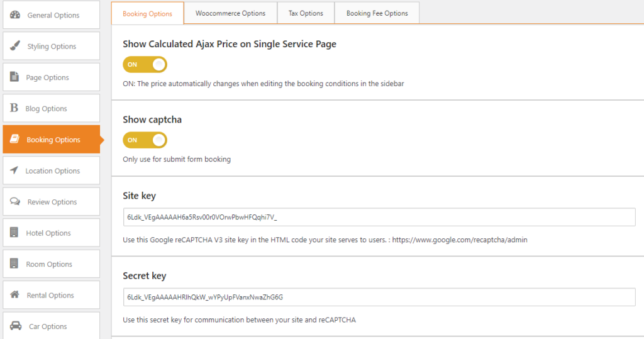This screenshot has height=339, width=644.
Task: Click the General Options palette icon
Action: click(x=16, y=15)
